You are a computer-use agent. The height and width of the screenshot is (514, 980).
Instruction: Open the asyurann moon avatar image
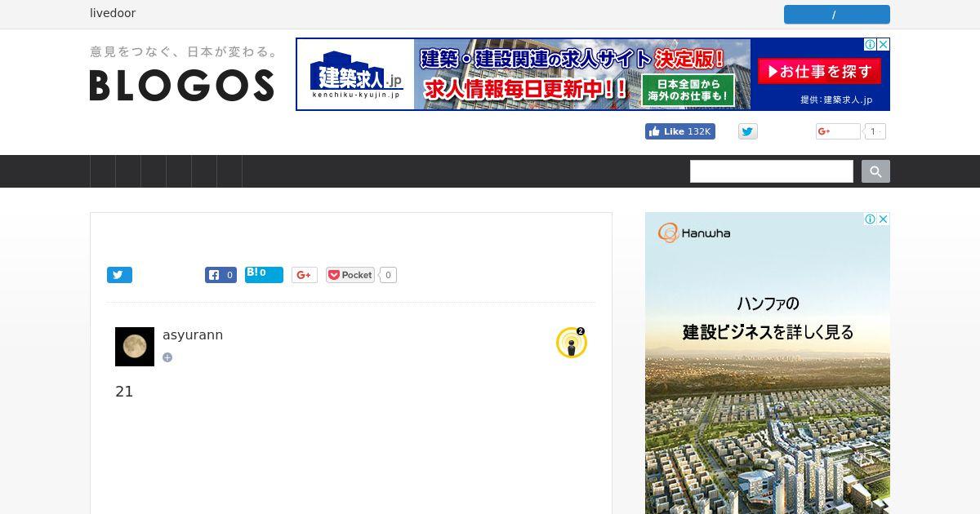[135, 347]
